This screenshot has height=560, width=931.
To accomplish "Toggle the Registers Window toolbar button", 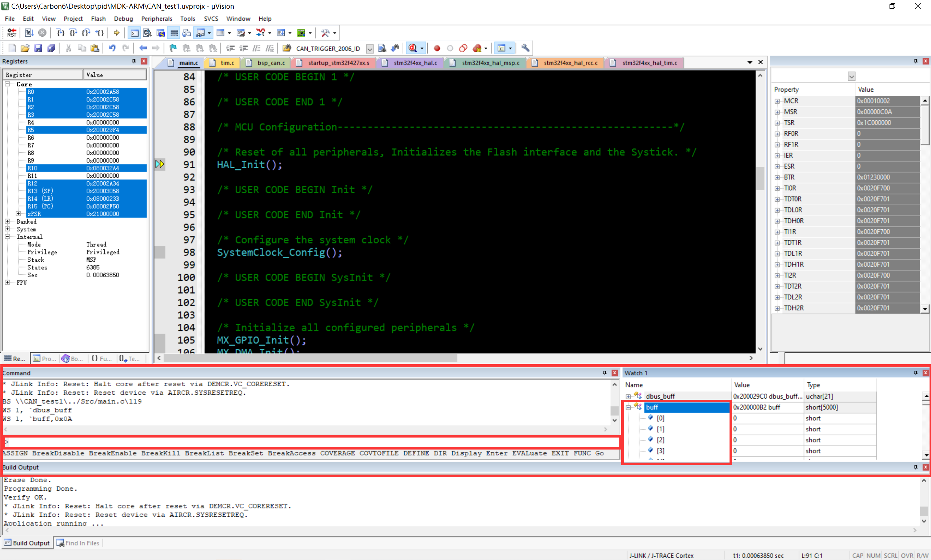I will (174, 33).
